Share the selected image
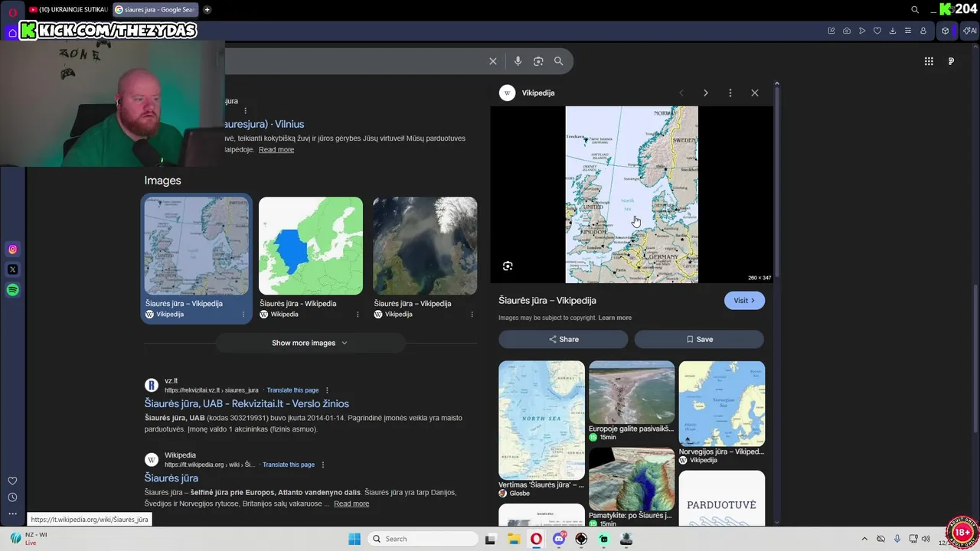 563,339
